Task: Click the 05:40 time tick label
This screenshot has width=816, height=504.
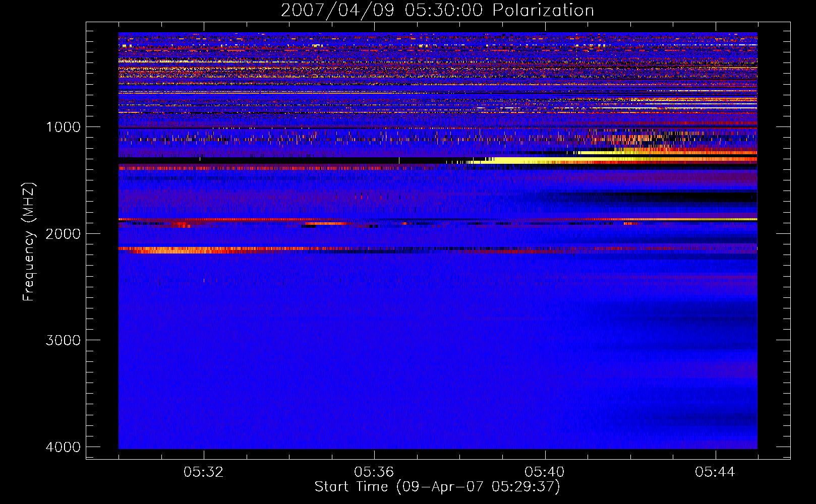Action: click(x=545, y=472)
